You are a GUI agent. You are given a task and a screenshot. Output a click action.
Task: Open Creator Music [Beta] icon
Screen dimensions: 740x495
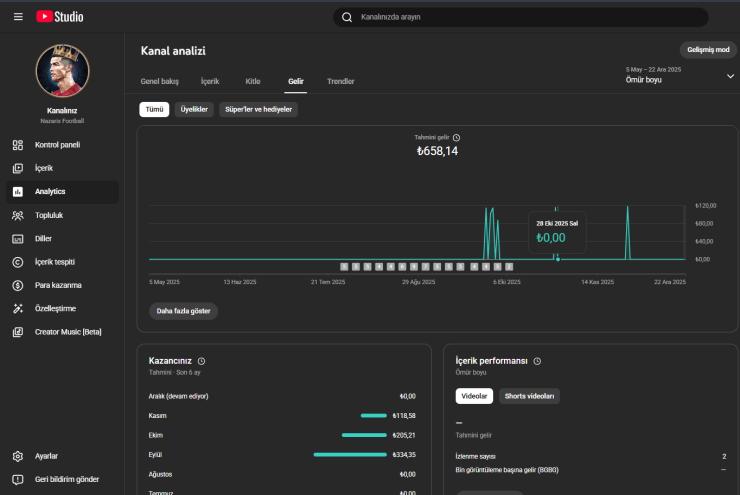point(18,332)
